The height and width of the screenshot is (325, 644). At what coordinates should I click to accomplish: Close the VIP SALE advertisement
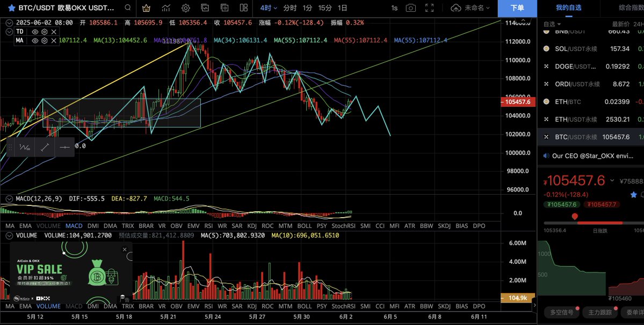(125, 249)
